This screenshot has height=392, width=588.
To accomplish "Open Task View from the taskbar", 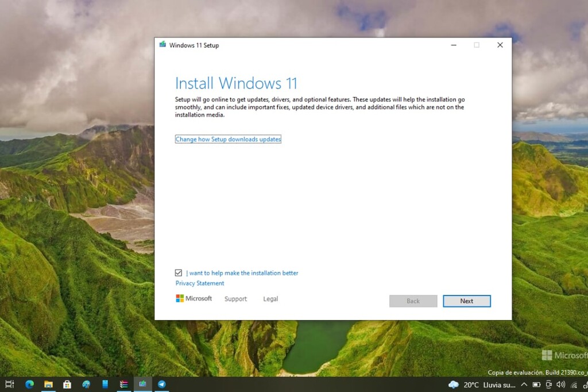I will [10, 384].
